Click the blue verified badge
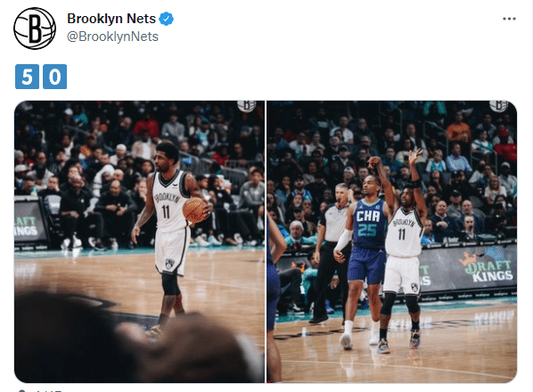533x392 pixels. click(166, 19)
